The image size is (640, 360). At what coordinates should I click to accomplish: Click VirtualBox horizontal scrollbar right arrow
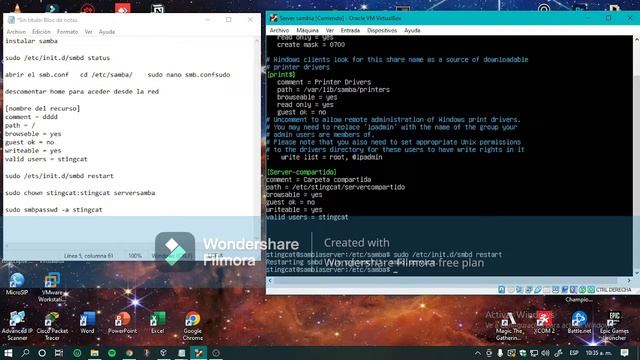pos(629,281)
